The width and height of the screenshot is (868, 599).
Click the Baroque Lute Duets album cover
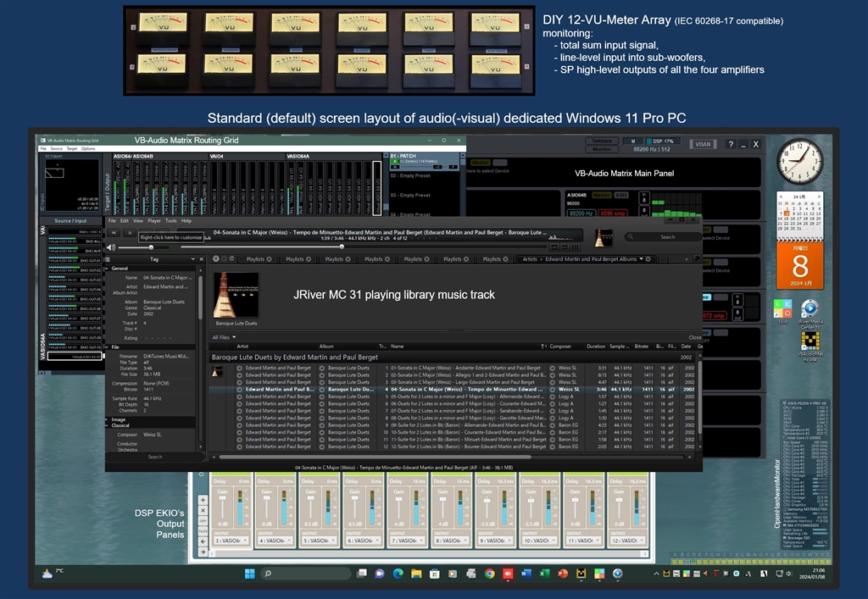pyautogui.click(x=236, y=294)
